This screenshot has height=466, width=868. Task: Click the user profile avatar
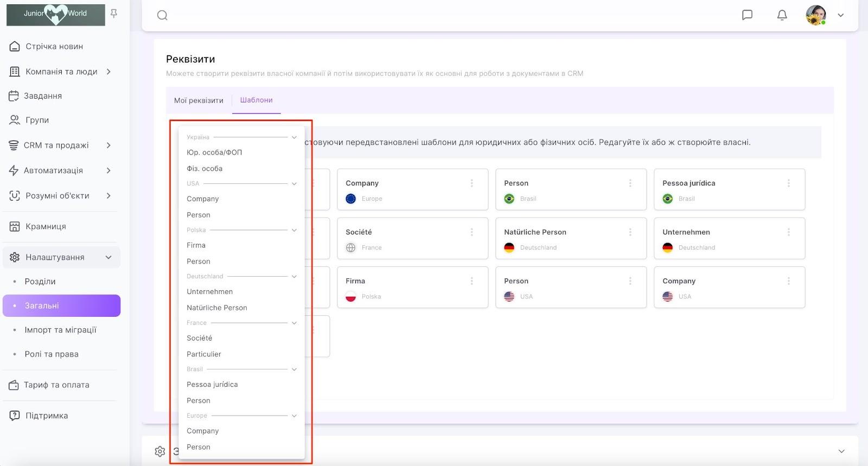(816, 15)
